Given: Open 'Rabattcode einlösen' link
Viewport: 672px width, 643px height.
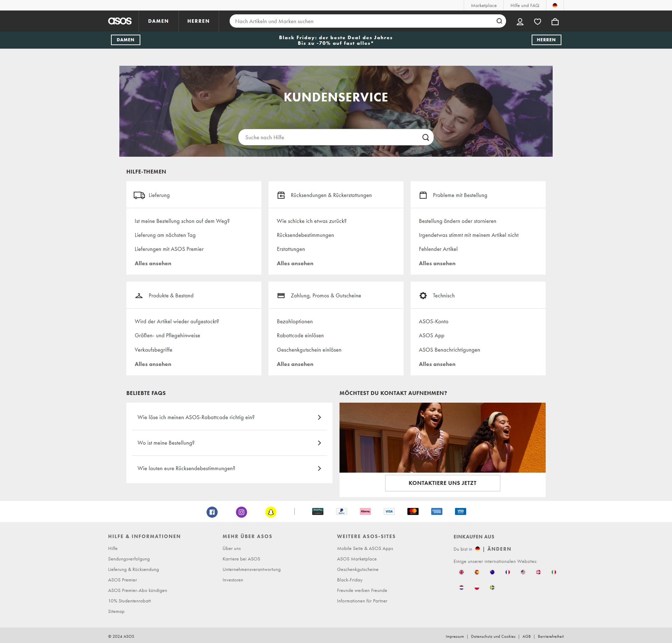Looking at the screenshot, I should pyautogui.click(x=300, y=335).
